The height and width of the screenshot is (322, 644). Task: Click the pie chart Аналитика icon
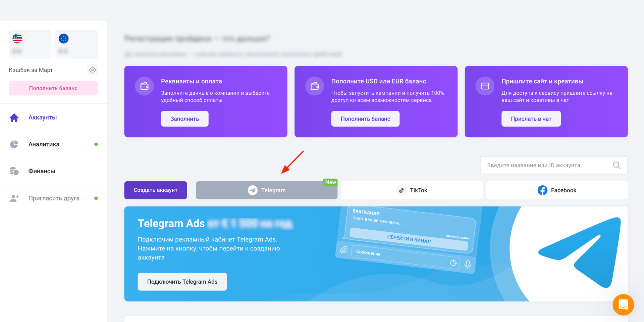tap(14, 144)
